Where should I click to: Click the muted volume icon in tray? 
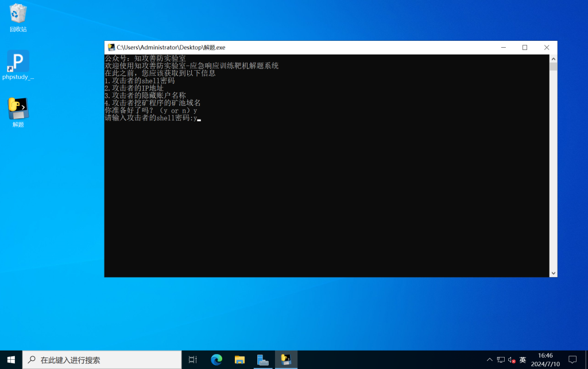coord(512,360)
